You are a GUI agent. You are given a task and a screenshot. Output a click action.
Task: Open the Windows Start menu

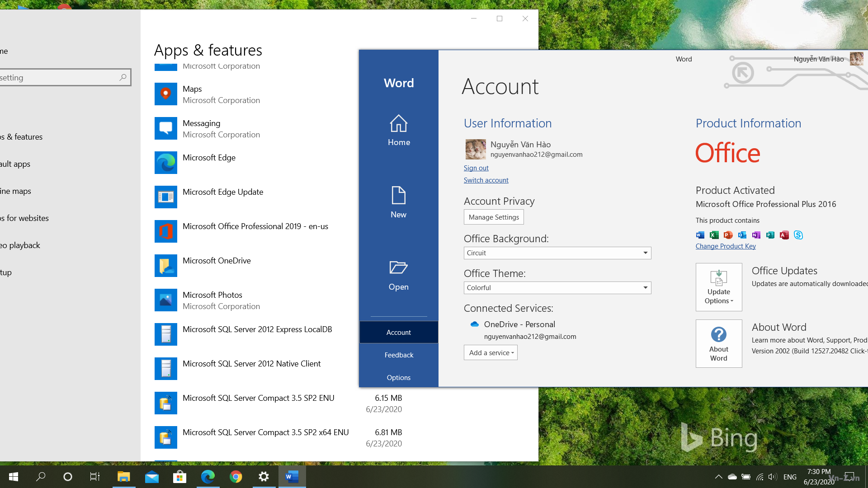14,477
